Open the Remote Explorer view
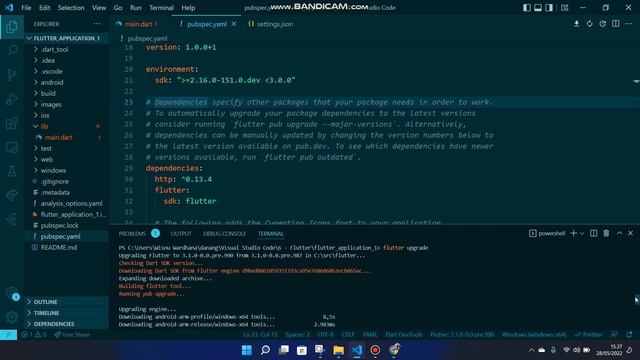 (12, 147)
